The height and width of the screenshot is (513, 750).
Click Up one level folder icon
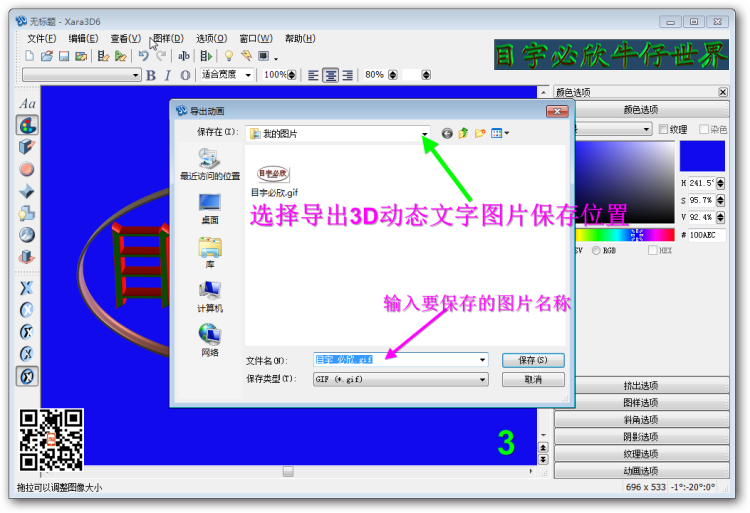[x=463, y=133]
